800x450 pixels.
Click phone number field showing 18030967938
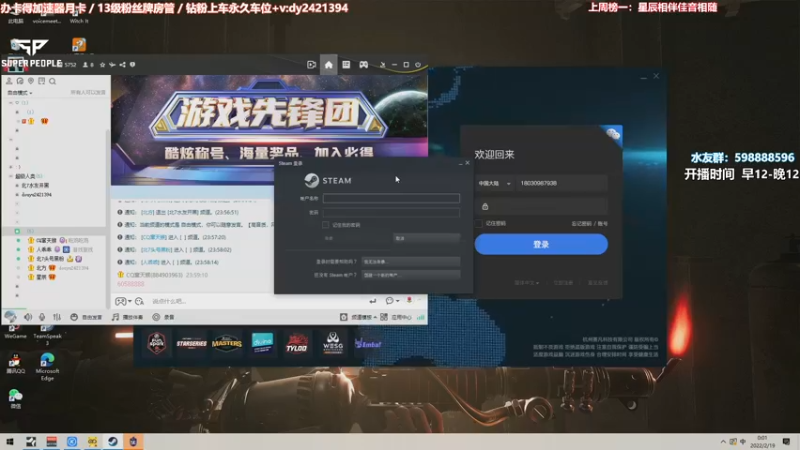[561, 183]
